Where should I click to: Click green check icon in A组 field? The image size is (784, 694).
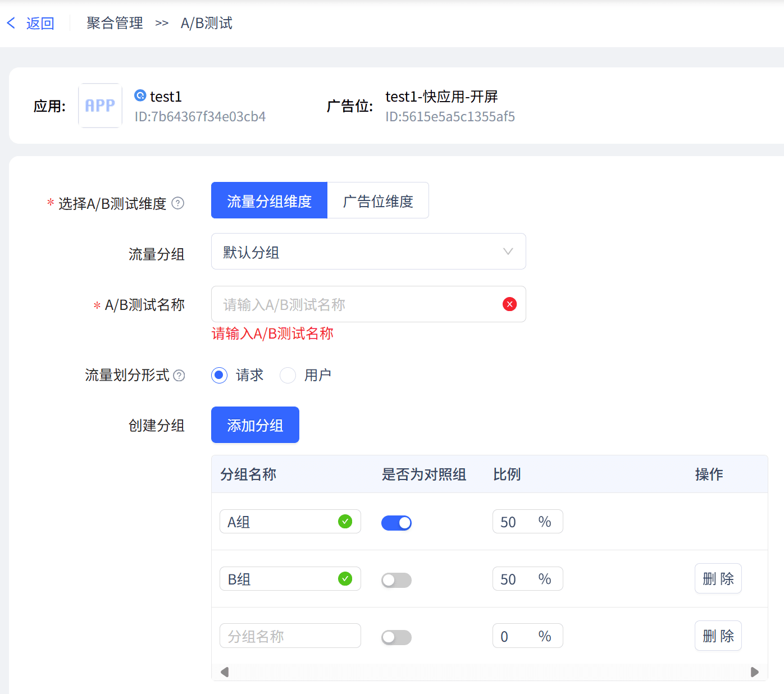point(345,522)
